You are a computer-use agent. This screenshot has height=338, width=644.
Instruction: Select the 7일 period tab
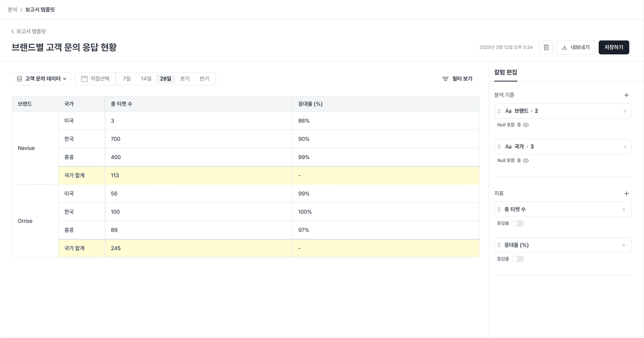pos(127,79)
